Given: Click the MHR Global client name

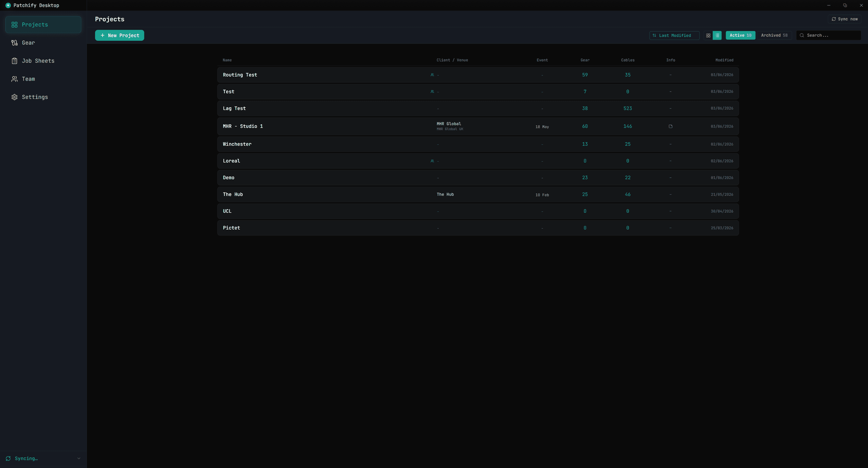Looking at the screenshot, I should 449,124.
